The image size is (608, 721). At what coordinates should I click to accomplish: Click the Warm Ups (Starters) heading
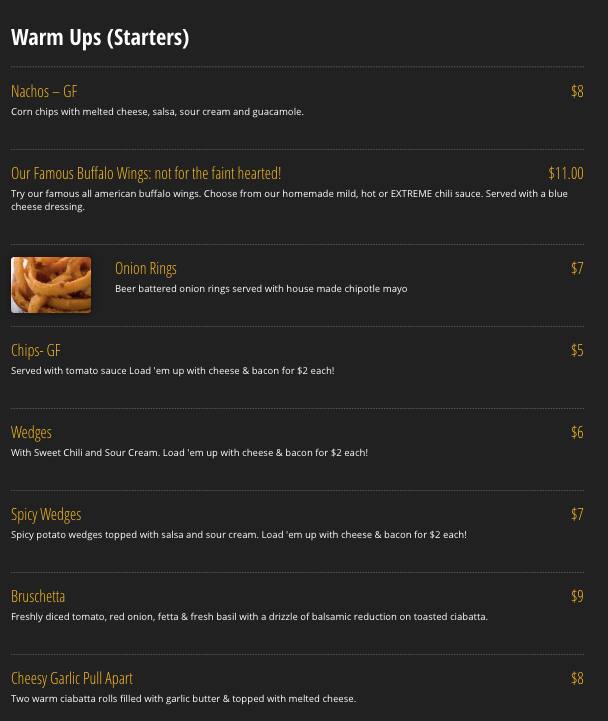[100, 37]
